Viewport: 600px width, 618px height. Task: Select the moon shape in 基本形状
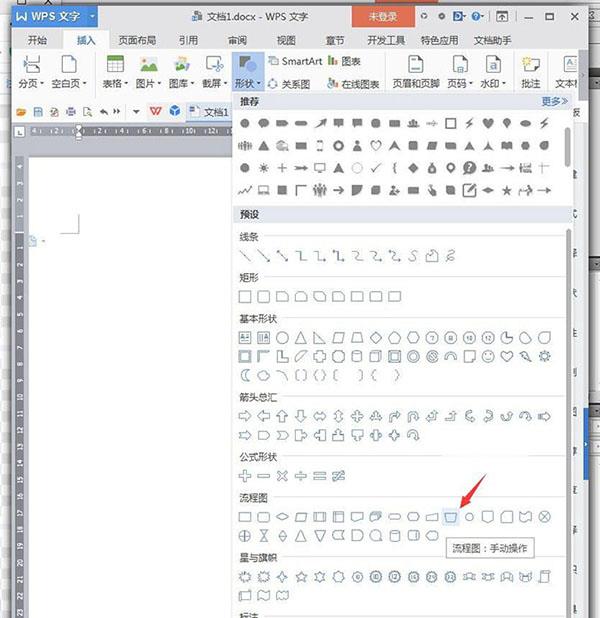click(245, 375)
